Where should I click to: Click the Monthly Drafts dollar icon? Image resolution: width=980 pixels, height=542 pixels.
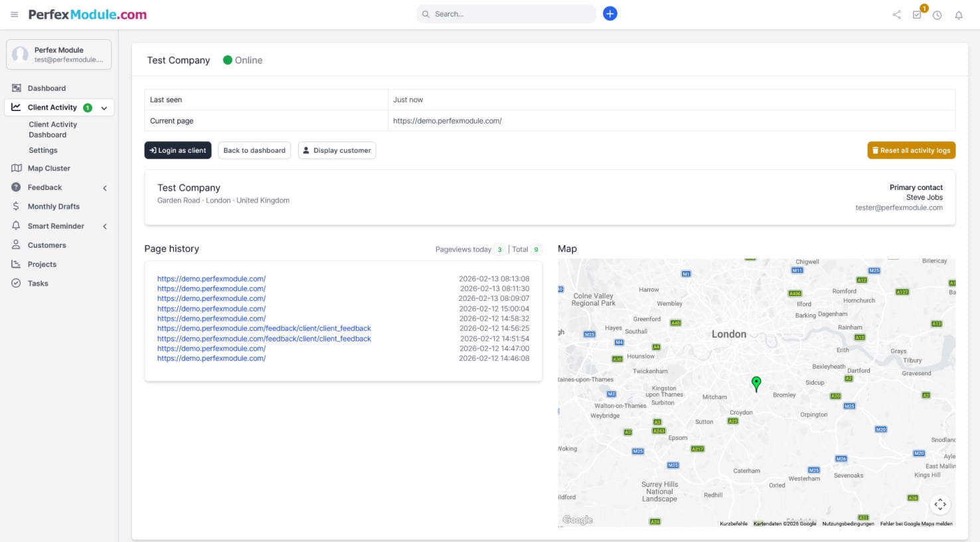(15, 206)
